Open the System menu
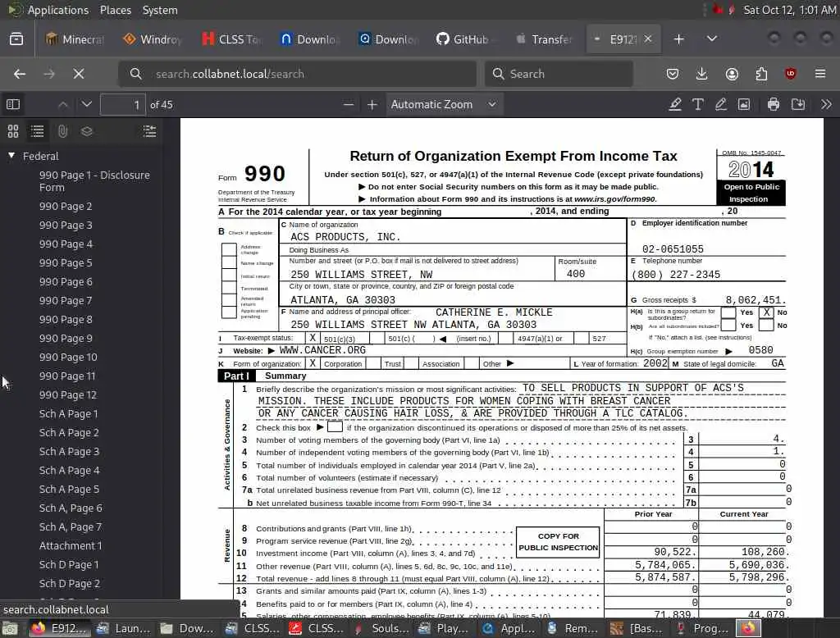The height and width of the screenshot is (638, 840). click(160, 10)
